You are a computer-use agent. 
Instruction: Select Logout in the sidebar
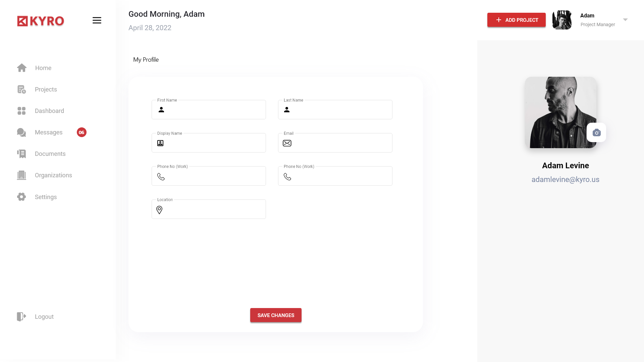[44, 317]
